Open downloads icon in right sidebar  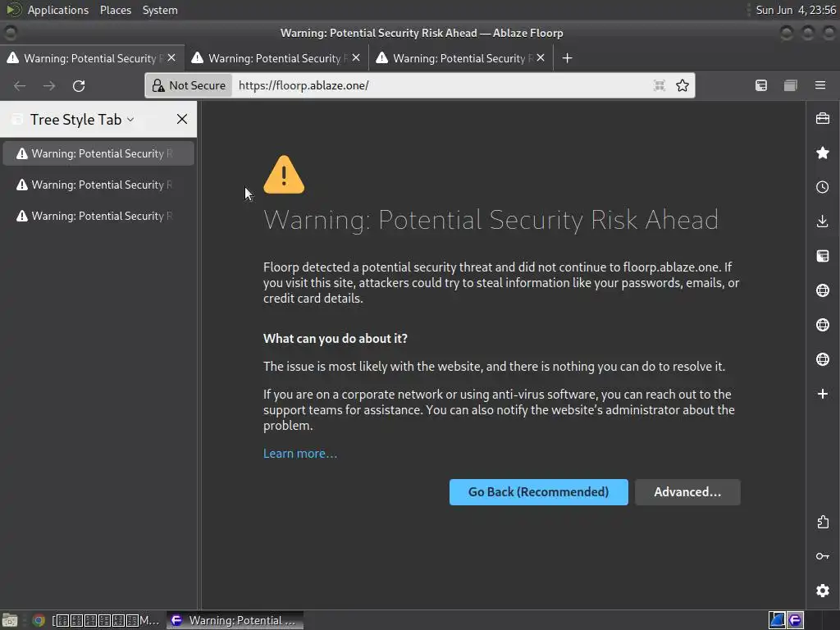(823, 221)
